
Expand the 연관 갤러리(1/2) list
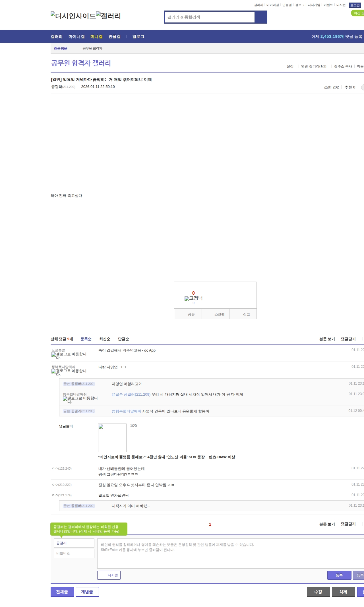tap(314, 66)
